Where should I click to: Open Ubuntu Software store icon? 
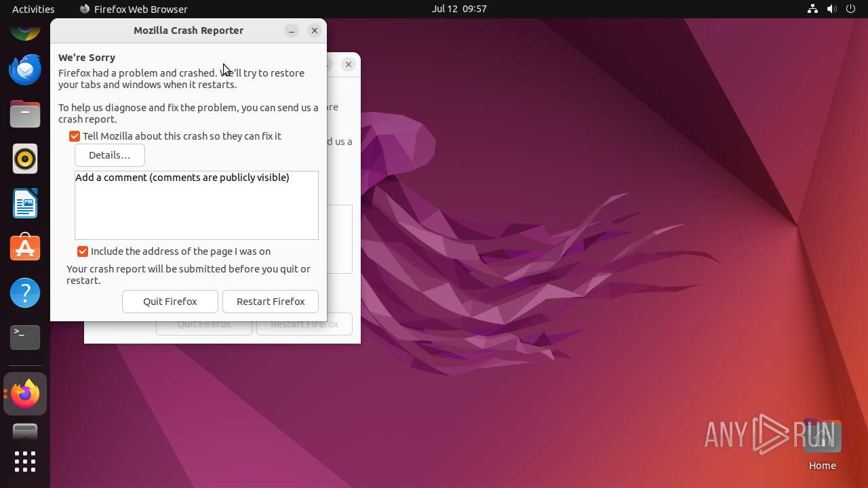25,248
